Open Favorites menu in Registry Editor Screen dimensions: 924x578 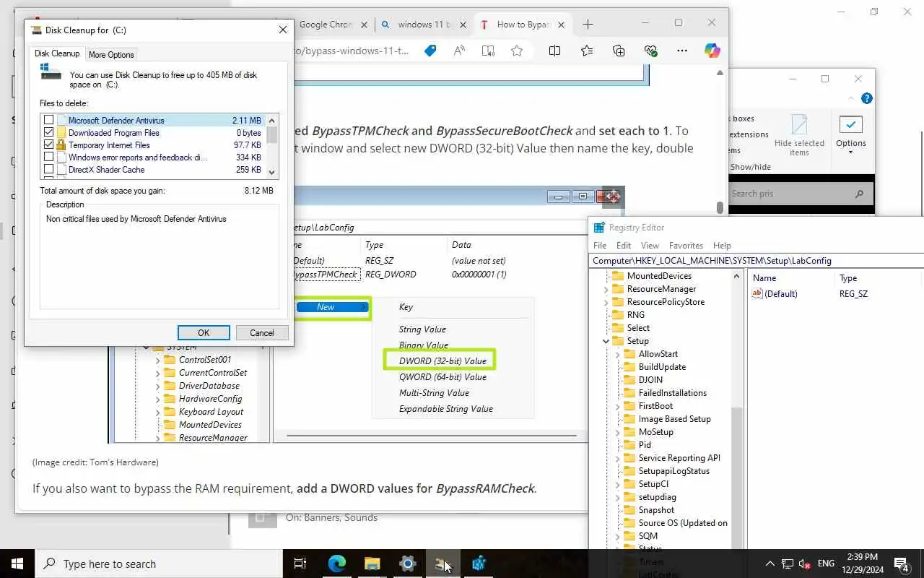[686, 246]
